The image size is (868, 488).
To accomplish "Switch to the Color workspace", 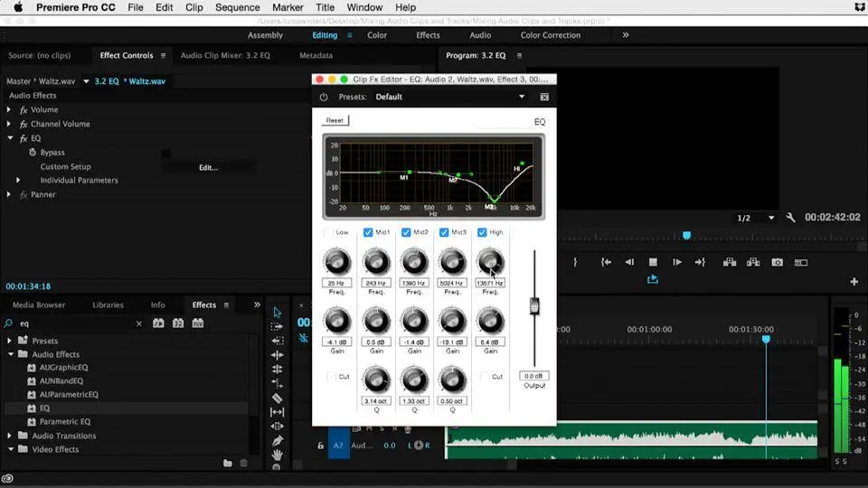I will point(377,35).
